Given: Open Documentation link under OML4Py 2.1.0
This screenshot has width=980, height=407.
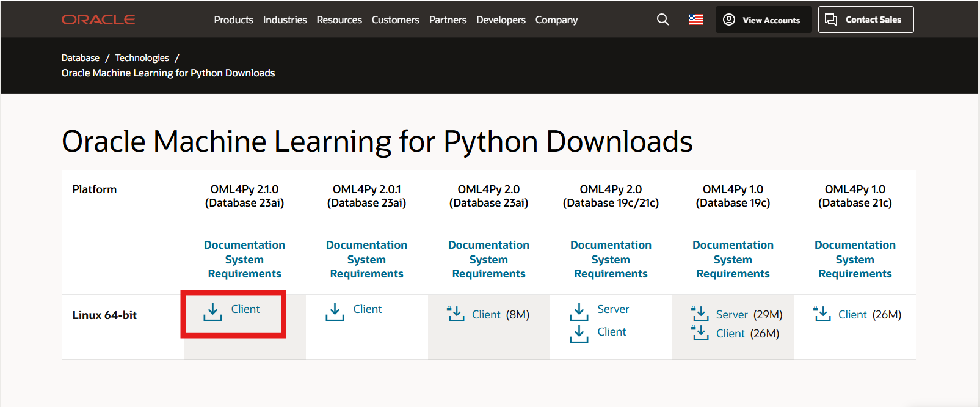Looking at the screenshot, I should (x=244, y=245).
